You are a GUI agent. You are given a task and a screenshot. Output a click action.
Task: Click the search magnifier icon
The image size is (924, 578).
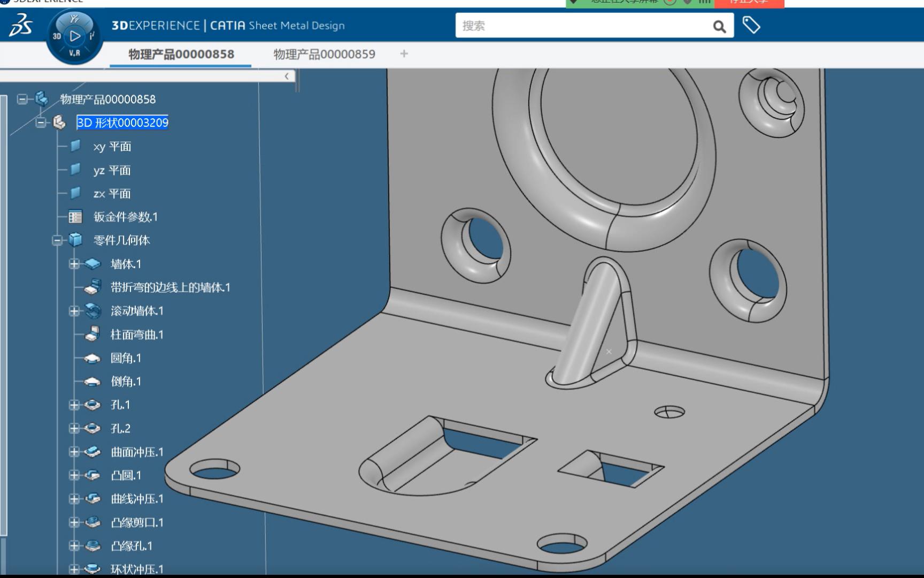[x=719, y=26]
